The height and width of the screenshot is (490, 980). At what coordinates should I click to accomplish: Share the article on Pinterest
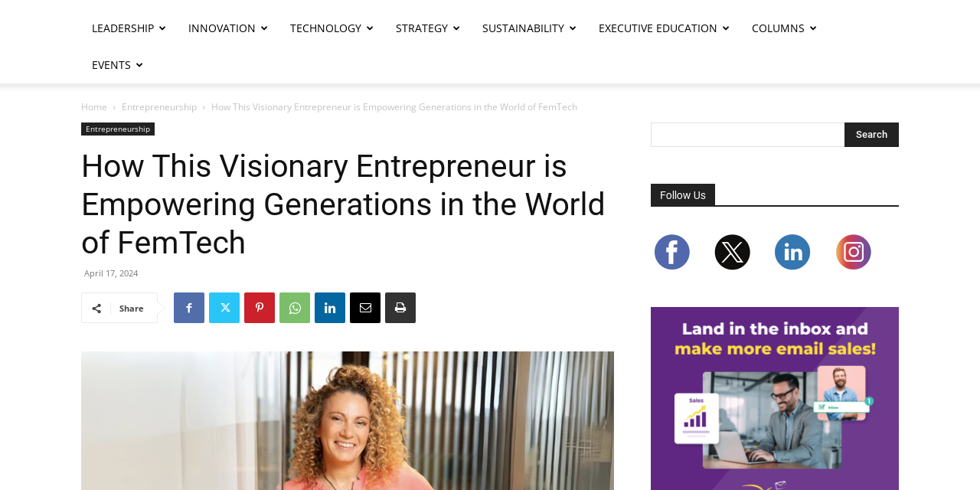[260, 308]
